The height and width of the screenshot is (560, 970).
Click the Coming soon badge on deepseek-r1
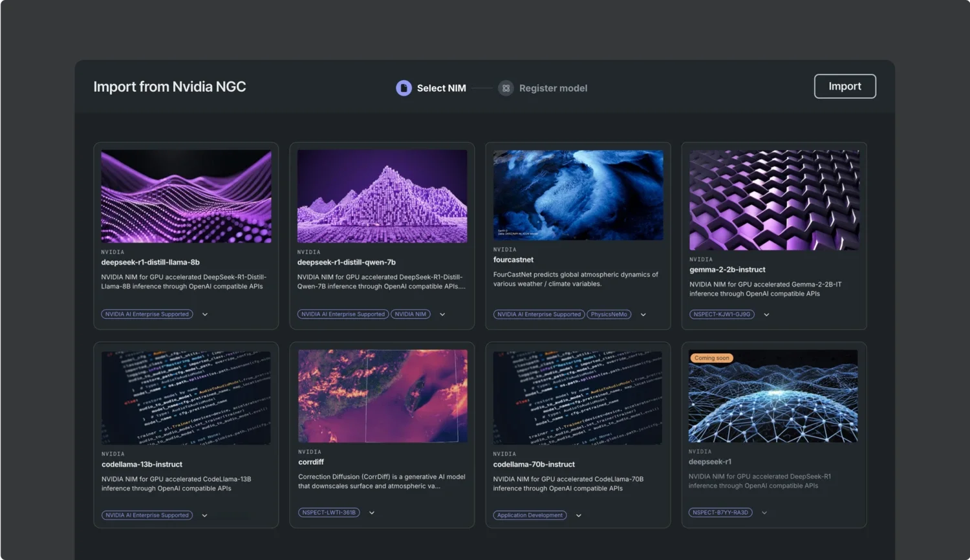[x=711, y=358]
